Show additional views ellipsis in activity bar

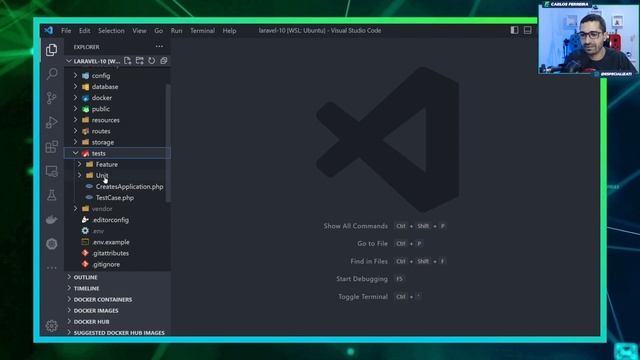click(x=51, y=268)
